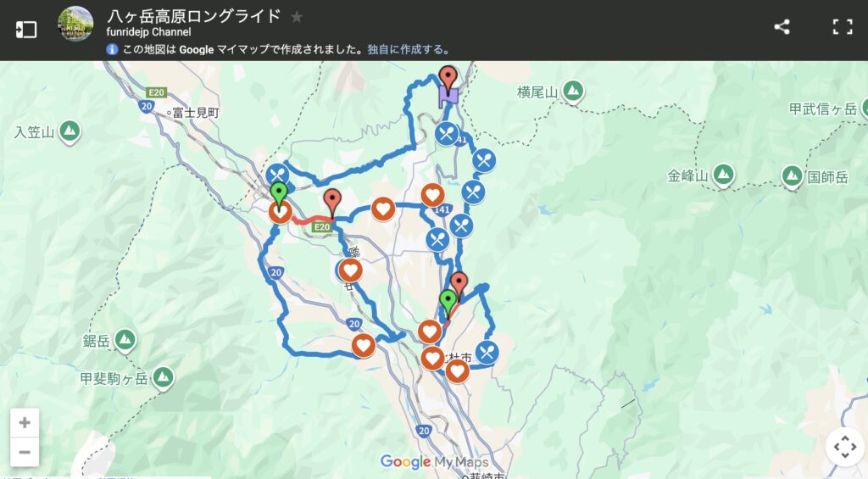This screenshot has width=868, height=479.
Task: Open the Google My Maps logo link
Action: [x=434, y=462]
